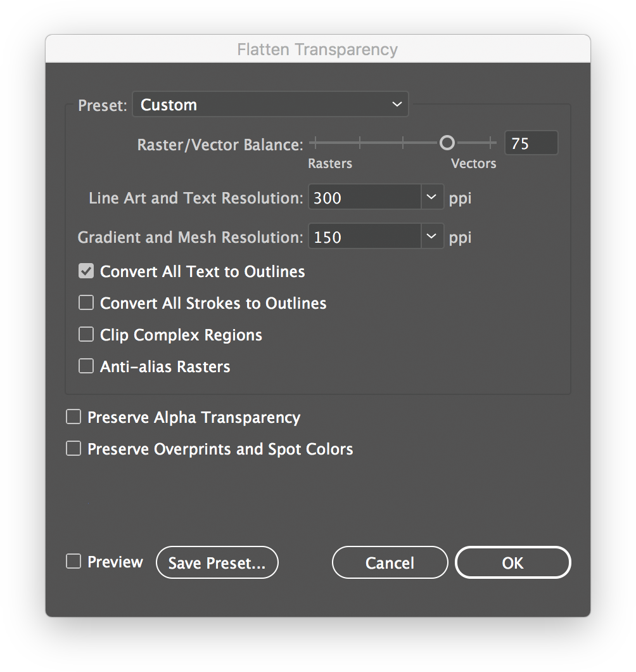The width and height of the screenshot is (636, 672).
Task: Turn on Anti-alias Rasters
Action: tap(86, 366)
